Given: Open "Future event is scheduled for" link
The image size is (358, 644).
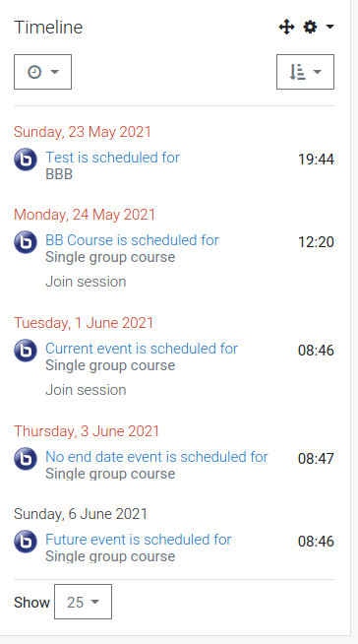Looking at the screenshot, I should coord(139,540).
